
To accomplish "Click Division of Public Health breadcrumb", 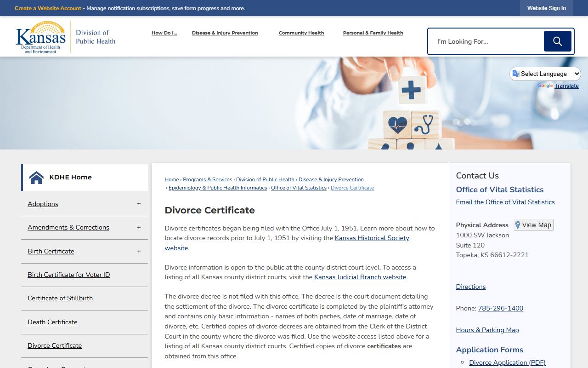I will click(265, 179).
